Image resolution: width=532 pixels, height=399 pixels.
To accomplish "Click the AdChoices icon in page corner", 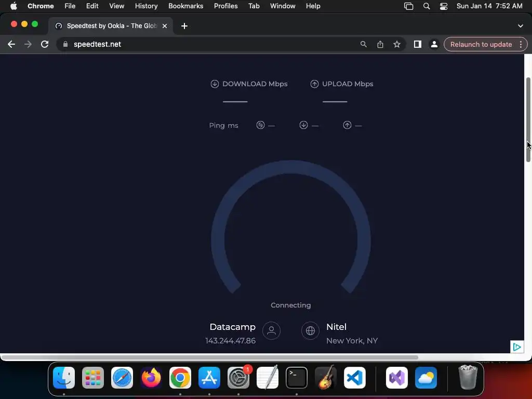I will tap(517, 347).
